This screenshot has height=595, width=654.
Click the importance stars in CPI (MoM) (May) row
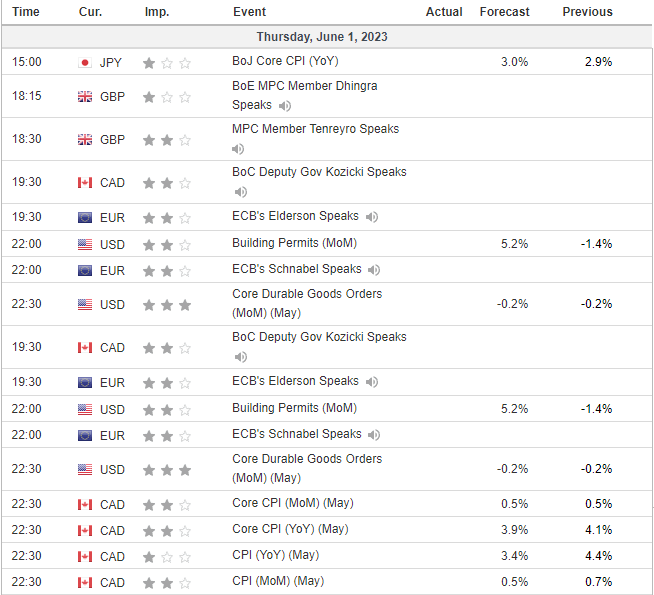pos(167,583)
